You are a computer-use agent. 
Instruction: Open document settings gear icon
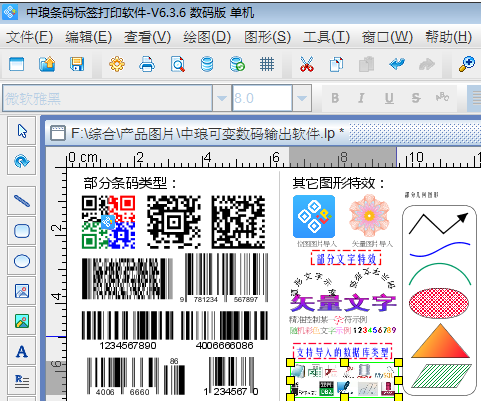[117, 64]
